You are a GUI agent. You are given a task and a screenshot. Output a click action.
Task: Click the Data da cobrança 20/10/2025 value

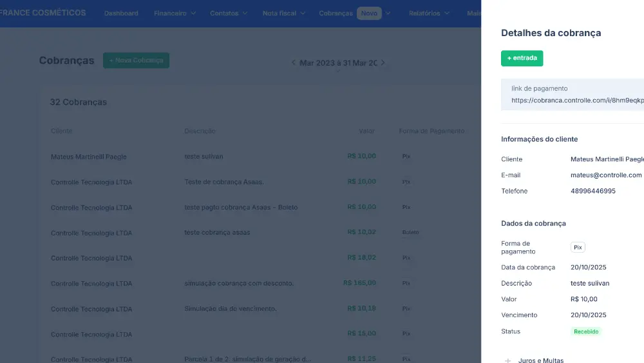(588, 267)
